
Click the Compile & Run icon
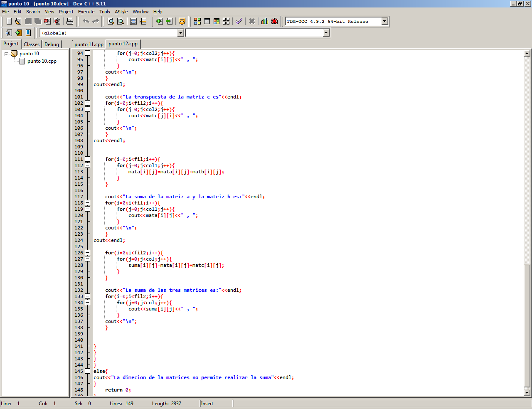[x=217, y=21]
